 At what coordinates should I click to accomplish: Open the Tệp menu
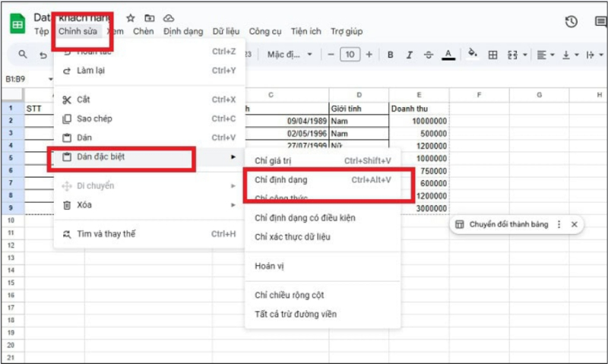coord(42,31)
